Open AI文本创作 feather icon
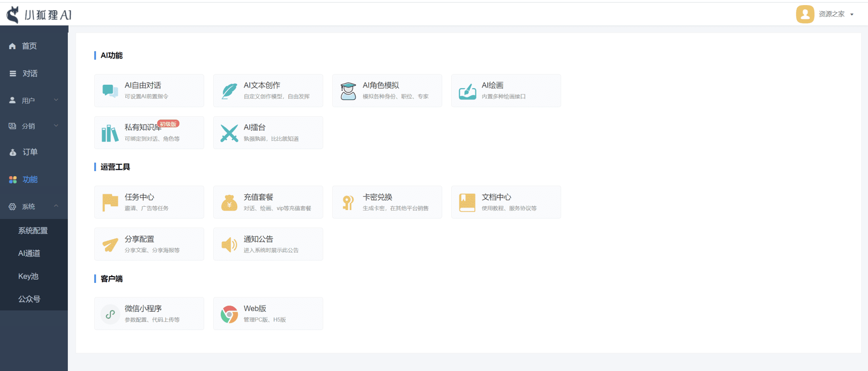This screenshot has width=868, height=371. pos(229,91)
